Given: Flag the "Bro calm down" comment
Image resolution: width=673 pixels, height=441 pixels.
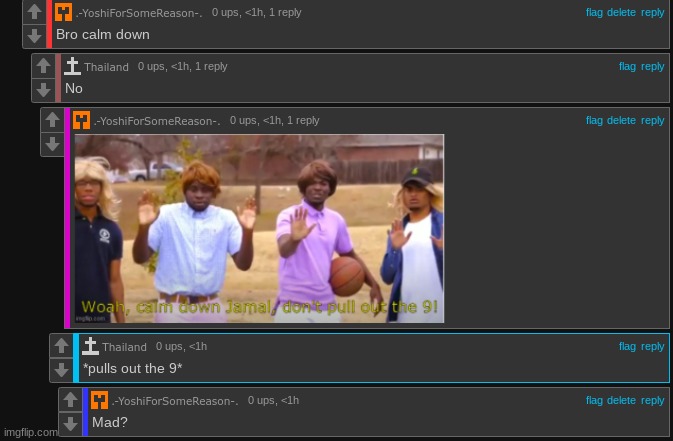Looking at the screenshot, I should (594, 12).
